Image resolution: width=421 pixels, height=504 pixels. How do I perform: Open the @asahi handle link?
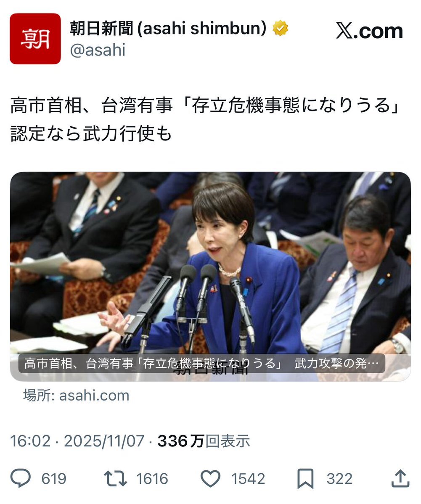(x=98, y=50)
